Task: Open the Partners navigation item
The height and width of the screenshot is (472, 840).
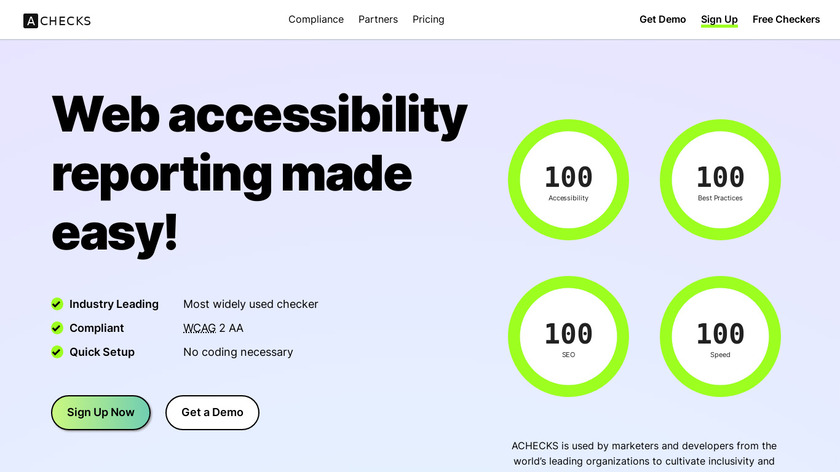Action: click(x=378, y=20)
